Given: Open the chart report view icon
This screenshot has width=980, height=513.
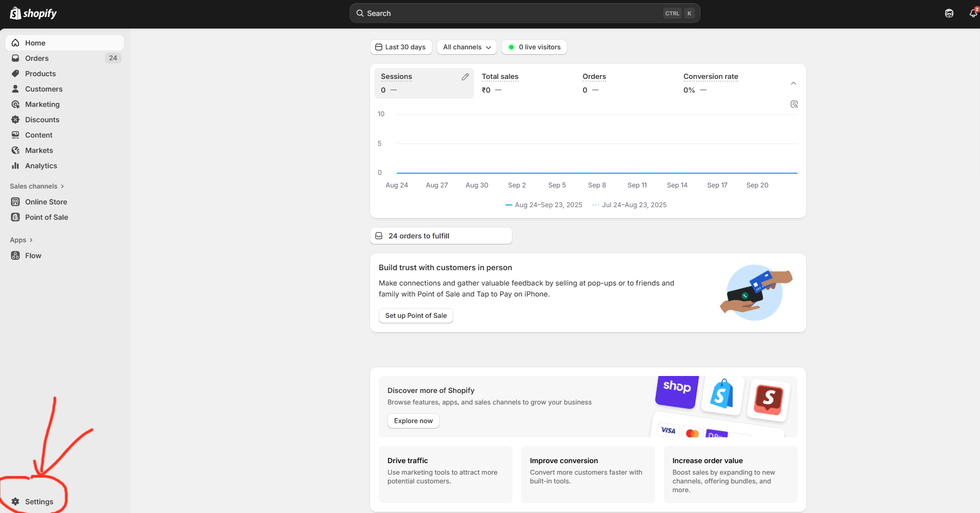Looking at the screenshot, I should click(x=794, y=104).
